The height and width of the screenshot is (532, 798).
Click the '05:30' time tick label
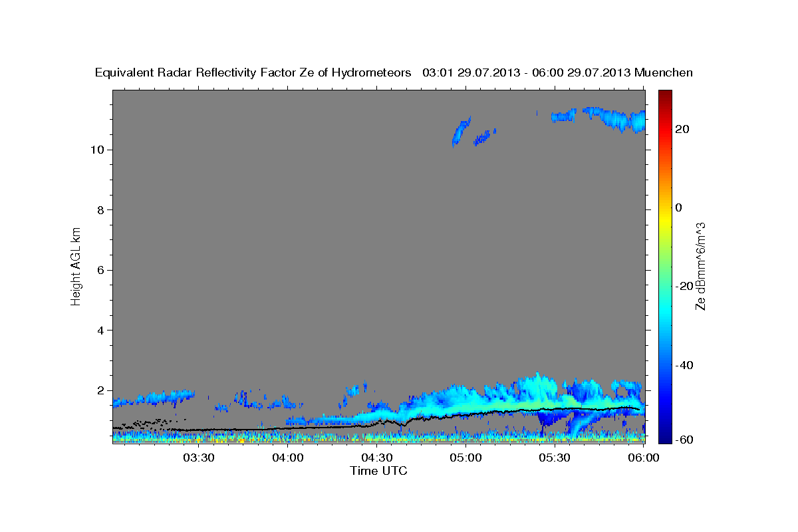(555, 458)
